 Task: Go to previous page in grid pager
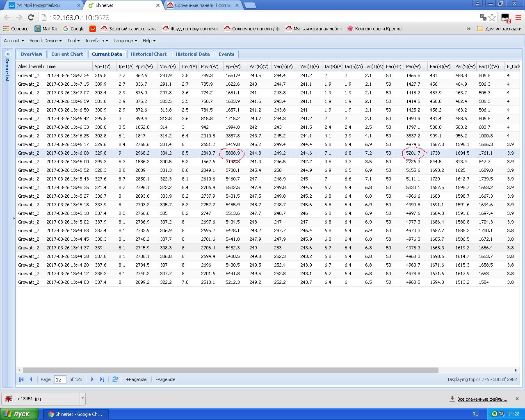click(x=31, y=379)
